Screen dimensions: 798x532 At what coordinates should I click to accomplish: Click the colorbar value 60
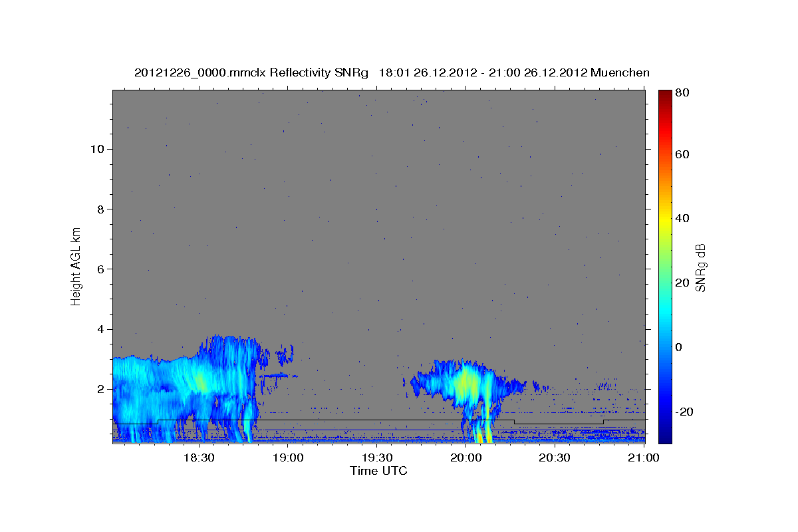click(x=684, y=154)
